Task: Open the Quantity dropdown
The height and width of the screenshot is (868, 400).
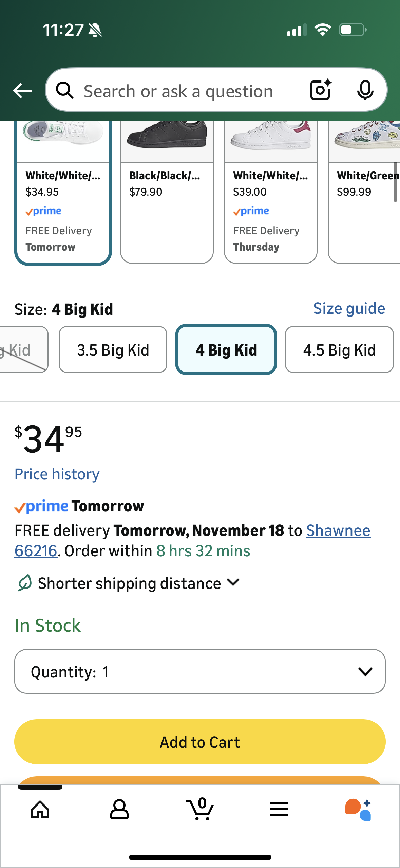Action: (200, 671)
